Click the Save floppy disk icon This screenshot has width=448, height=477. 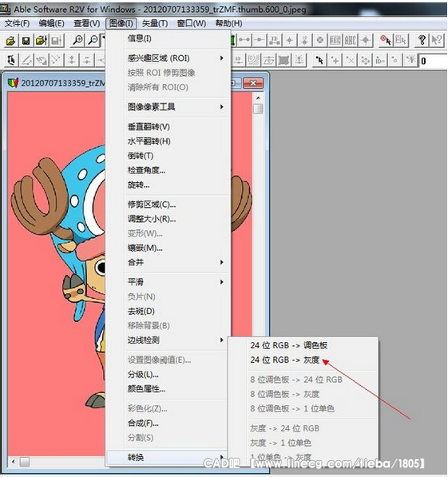click(26, 41)
